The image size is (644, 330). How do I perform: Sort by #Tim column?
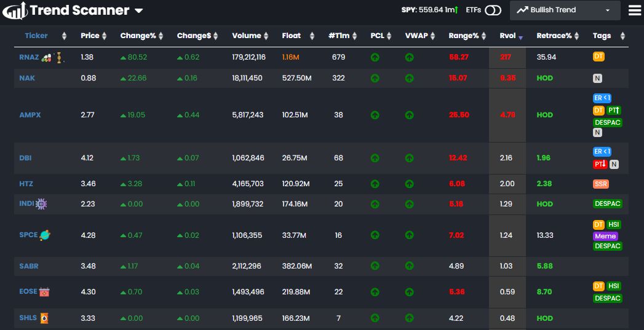pyautogui.click(x=343, y=36)
